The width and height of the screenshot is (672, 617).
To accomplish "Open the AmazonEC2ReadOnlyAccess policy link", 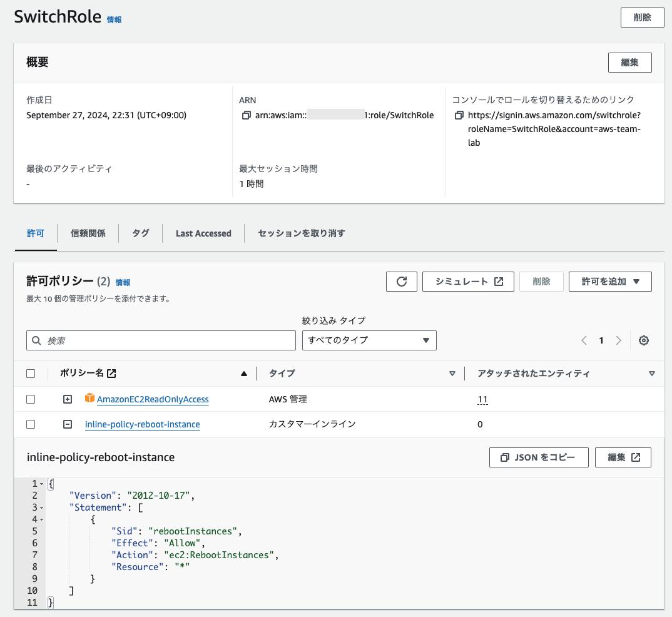I will [x=153, y=399].
